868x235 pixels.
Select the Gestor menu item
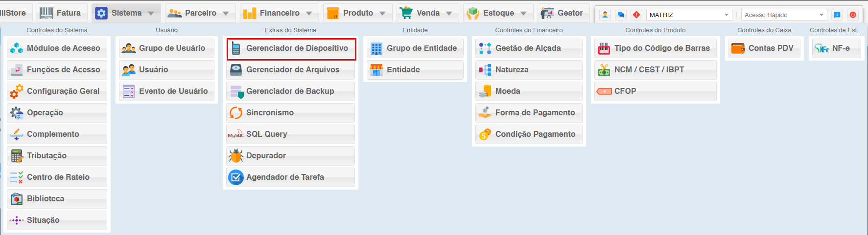(x=563, y=13)
